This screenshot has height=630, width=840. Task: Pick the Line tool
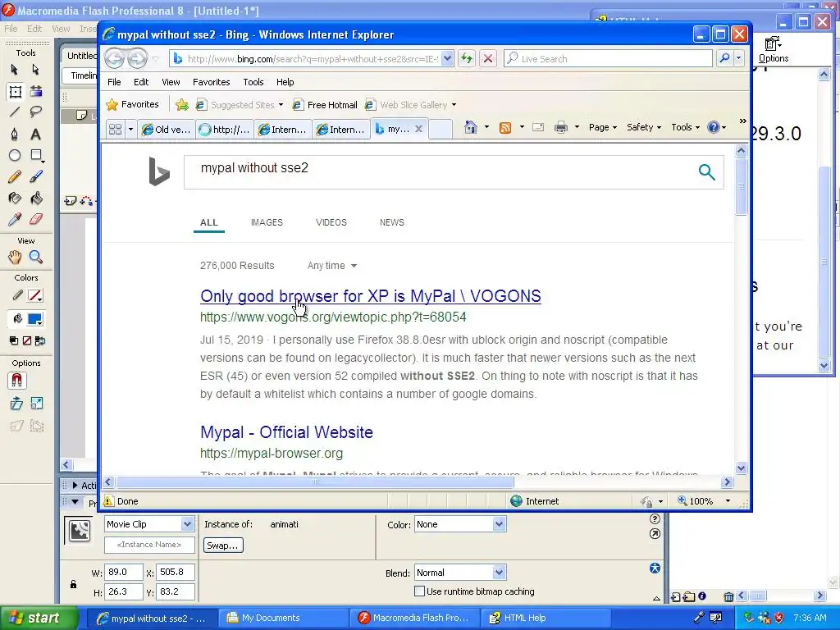(15, 112)
